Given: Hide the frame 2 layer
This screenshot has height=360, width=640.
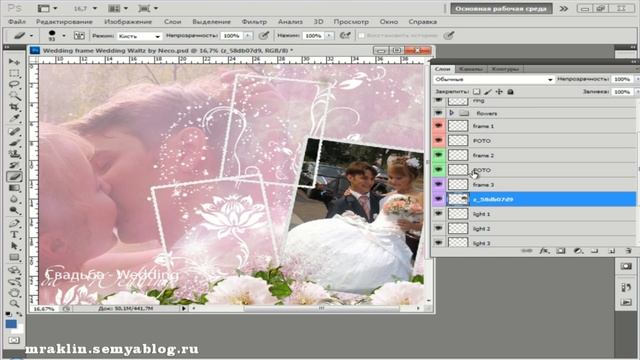Looking at the screenshot, I should coord(439,155).
